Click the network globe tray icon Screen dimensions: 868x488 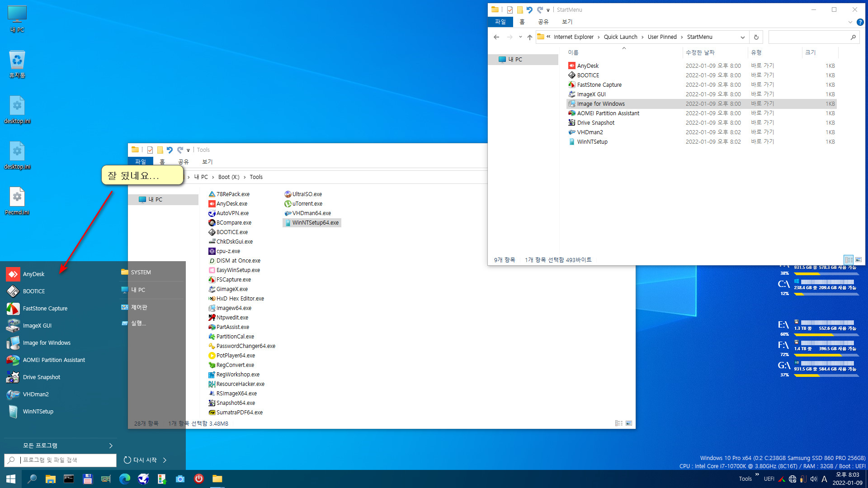pos(793,479)
